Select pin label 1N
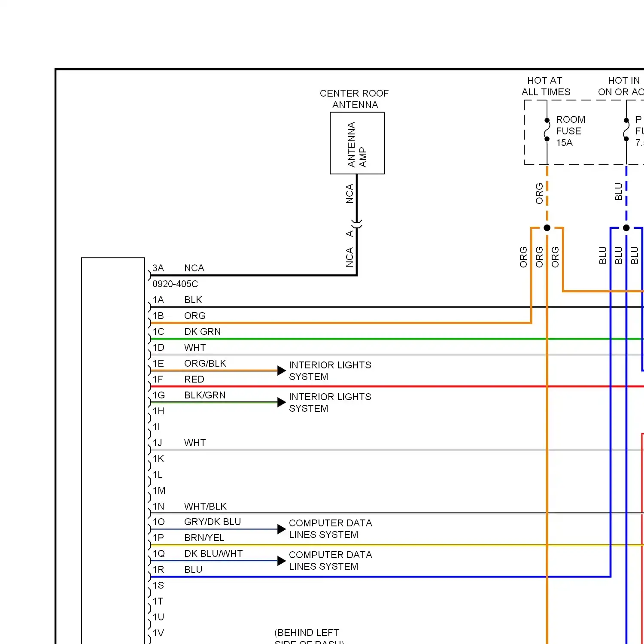Viewport: 644px width, 644px height. coord(158,507)
